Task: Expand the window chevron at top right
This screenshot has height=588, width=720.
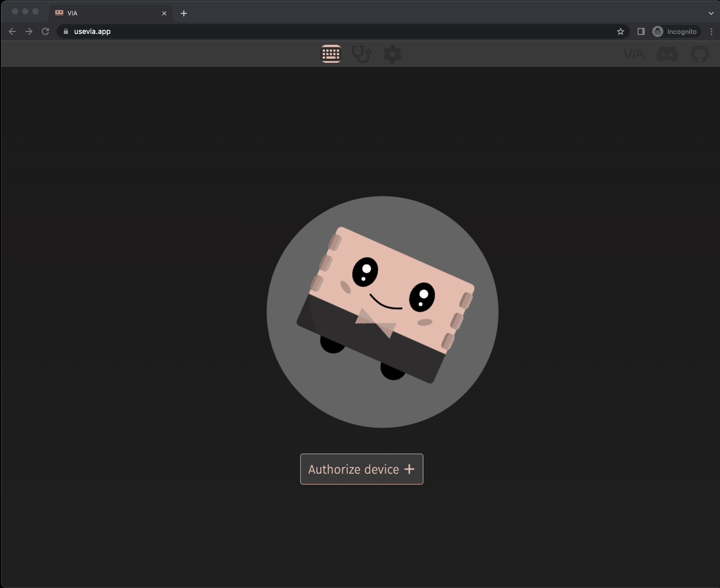Action: point(712,13)
